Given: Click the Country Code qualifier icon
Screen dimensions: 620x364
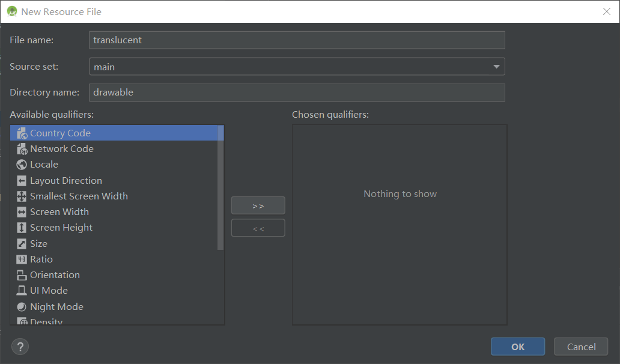Looking at the screenshot, I should pos(22,133).
